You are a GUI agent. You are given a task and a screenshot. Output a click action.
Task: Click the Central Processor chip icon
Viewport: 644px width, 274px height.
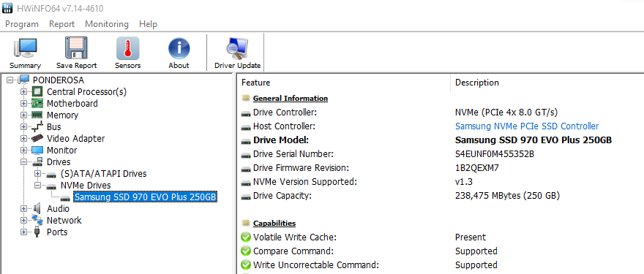(37, 92)
